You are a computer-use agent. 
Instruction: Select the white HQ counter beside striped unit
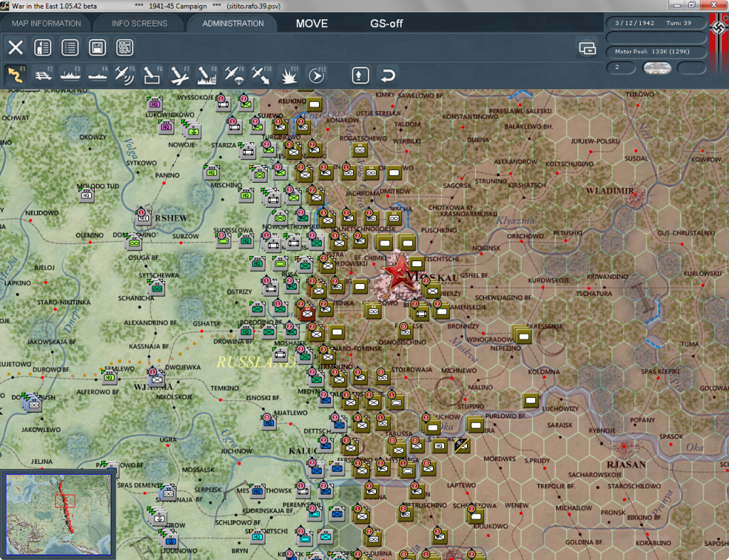tap(439, 445)
